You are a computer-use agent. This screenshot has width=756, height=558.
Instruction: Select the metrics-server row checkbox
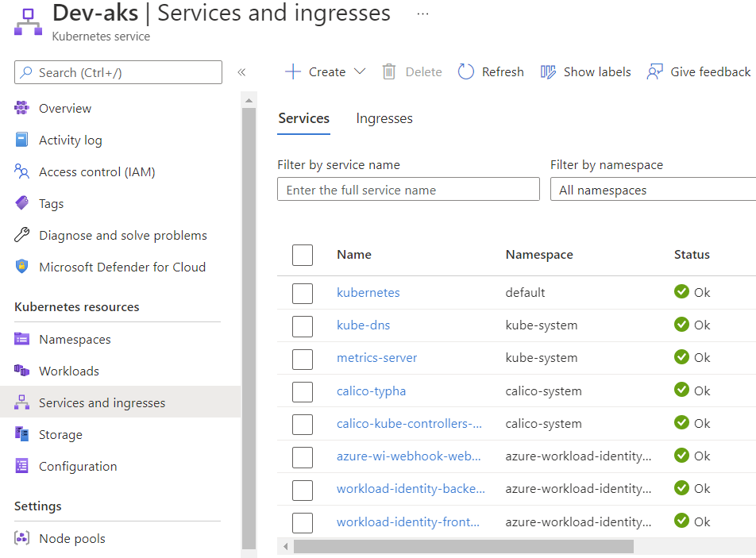point(303,359)
